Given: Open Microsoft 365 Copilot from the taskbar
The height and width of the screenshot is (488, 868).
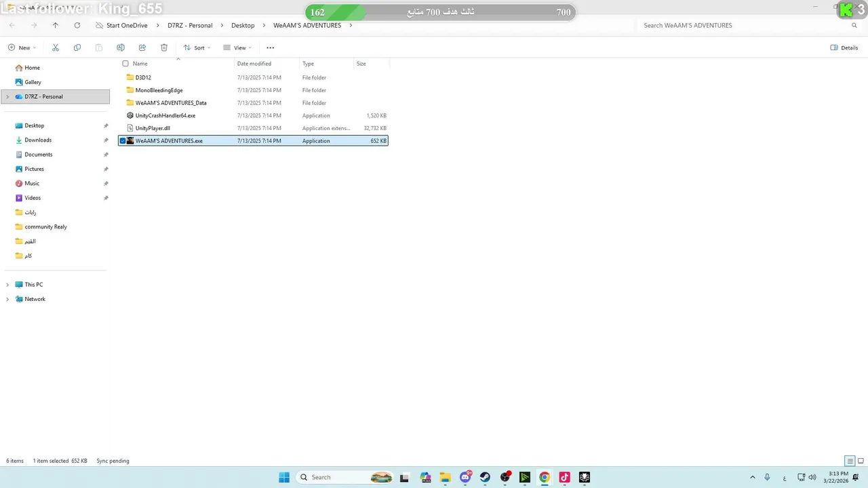Looking at the screenshot, I should (425, 477).
